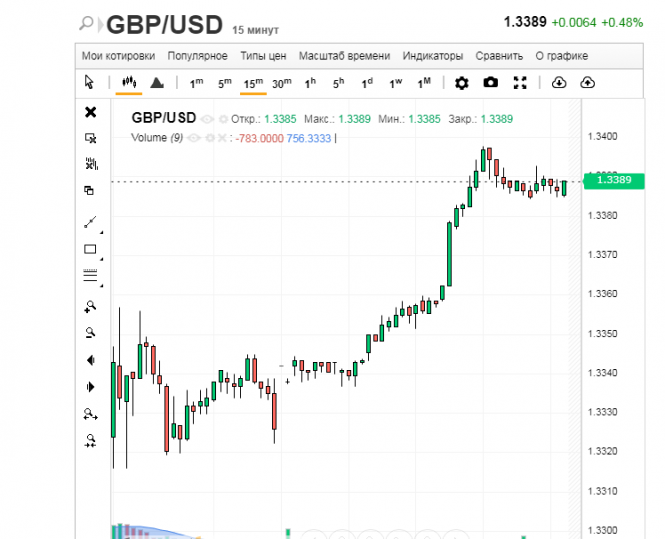The image size is (665, 539).
Task: Take a chart snapshot with camera icon
Action: (491, 82)
